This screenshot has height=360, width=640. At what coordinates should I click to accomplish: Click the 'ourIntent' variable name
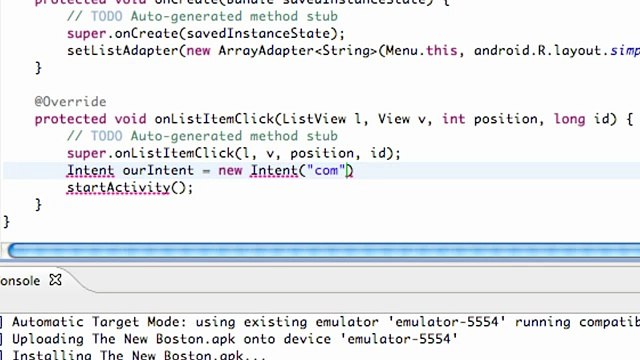coord(158,170)
